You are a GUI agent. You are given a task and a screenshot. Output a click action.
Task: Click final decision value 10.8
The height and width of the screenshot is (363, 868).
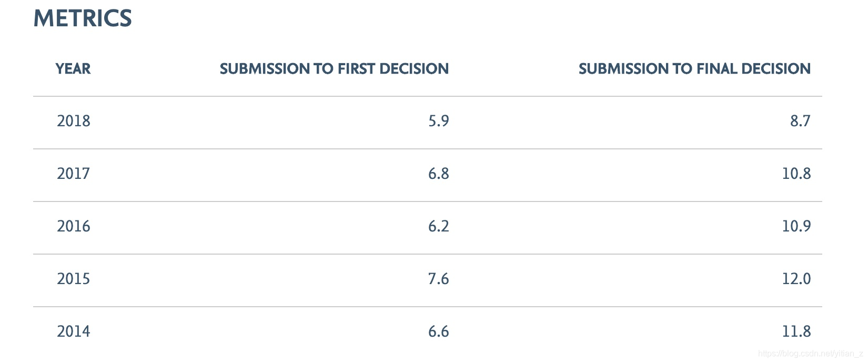click(x=796, y=174)
